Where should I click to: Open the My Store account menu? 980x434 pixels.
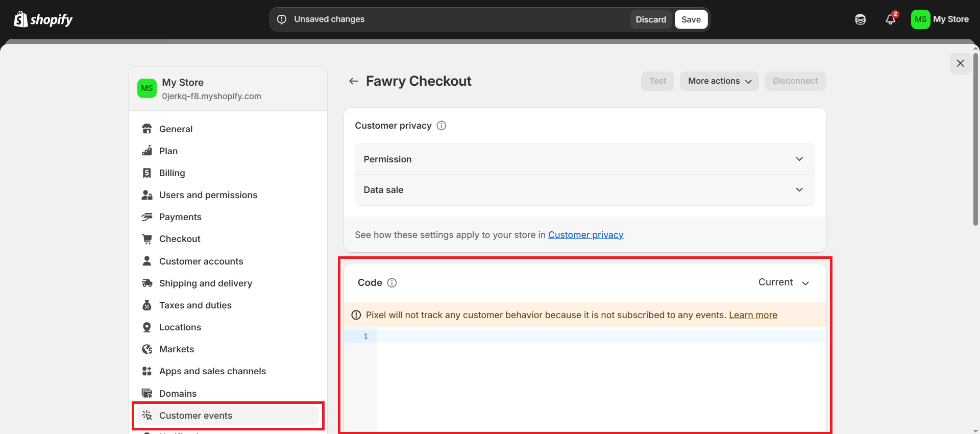click(940, 19)
